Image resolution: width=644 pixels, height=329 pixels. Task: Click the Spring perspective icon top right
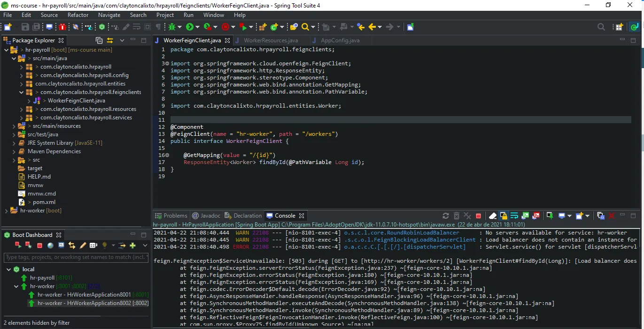635,27
